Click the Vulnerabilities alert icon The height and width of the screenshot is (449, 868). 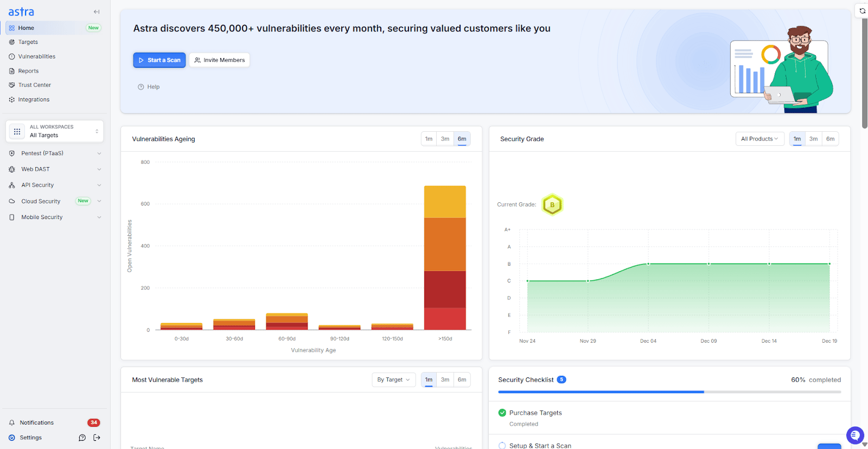point(12,56)
